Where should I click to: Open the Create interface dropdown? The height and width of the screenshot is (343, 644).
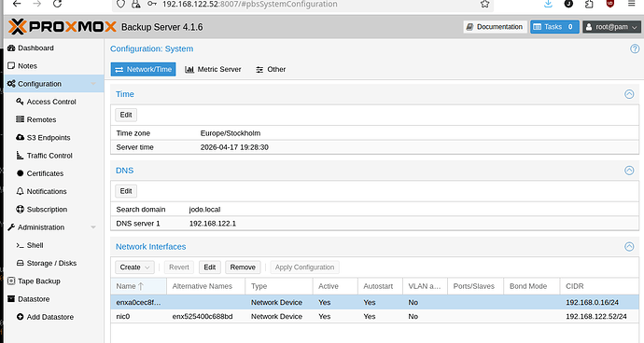tap(134, 268)
